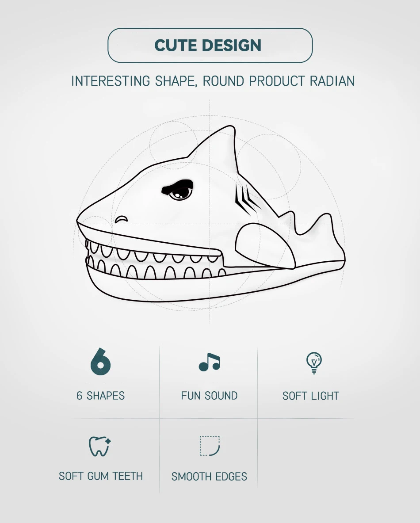Click the shark's nostril mark

[x=121, y=219]
